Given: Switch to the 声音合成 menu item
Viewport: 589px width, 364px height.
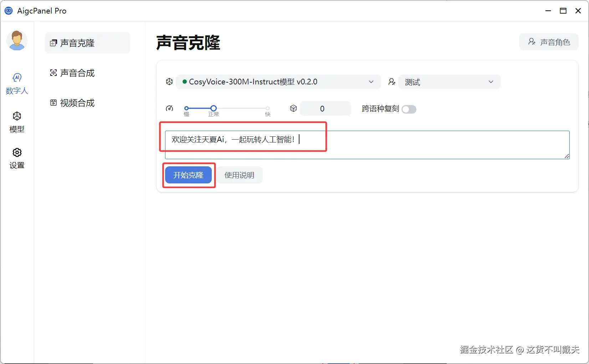Looking at the screenshot, I should tap(87, 73).
